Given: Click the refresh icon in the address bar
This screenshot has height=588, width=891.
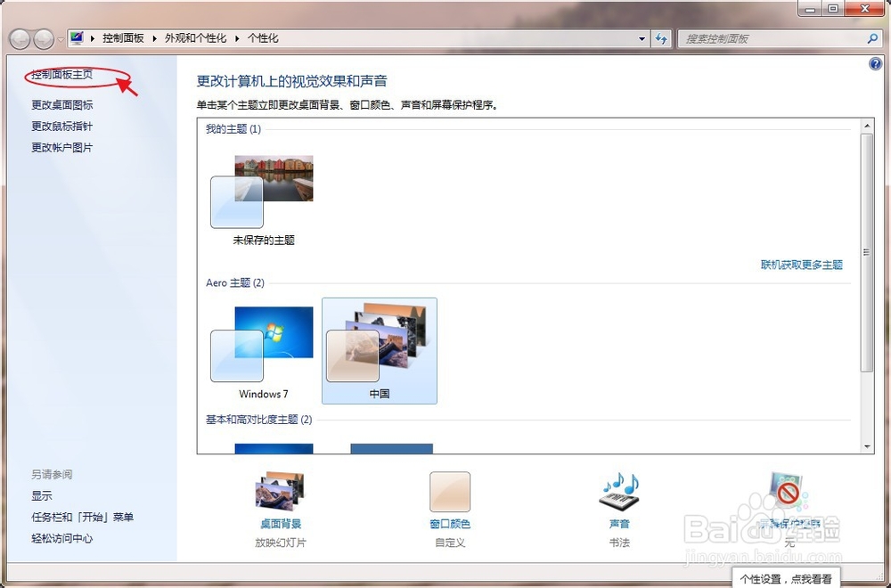Looking at the screenshot, I should click(659, 38).
